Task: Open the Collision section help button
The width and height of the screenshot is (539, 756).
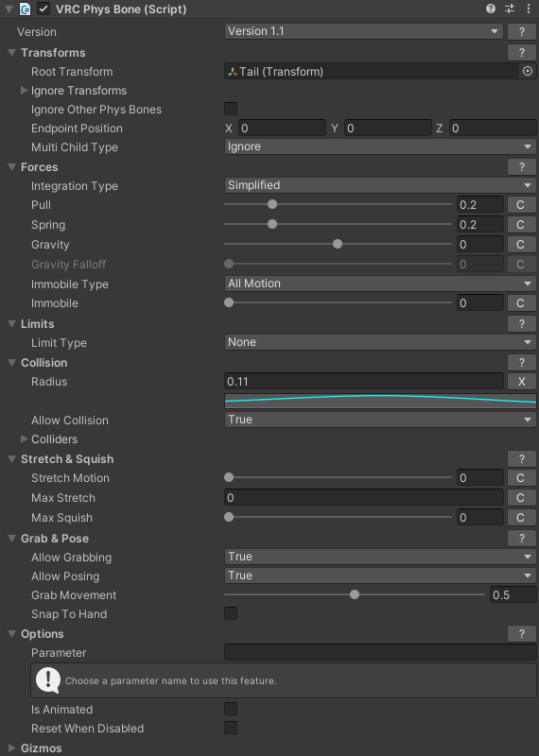Action: (522, 363)
